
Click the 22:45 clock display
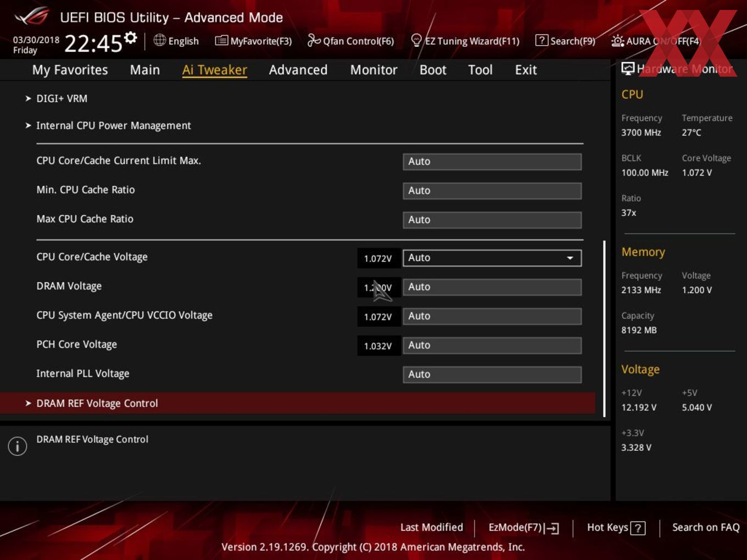point(93,43)
